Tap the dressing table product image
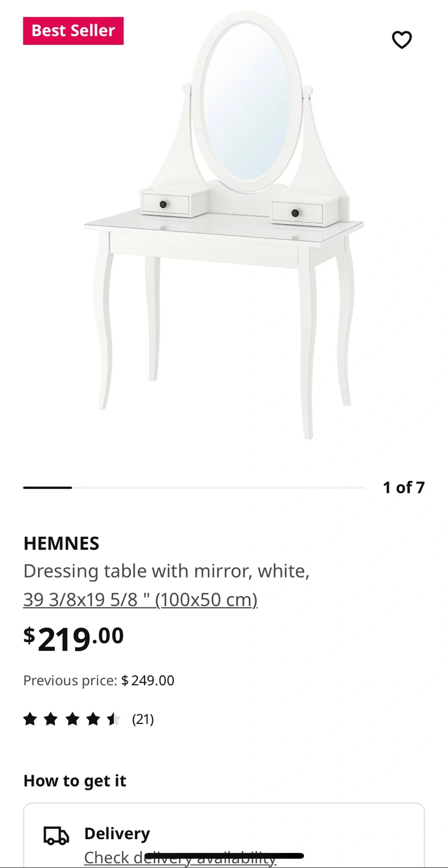The width and height of the screenshot is (448, 868). (224, 226)
